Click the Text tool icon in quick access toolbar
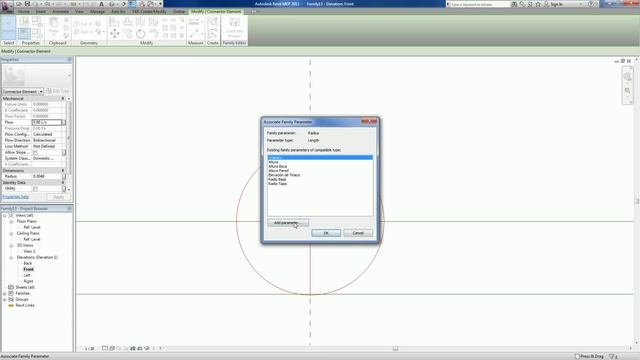The width and height of the screenshot is (640, 360). pyautogui.click(x=101, y=4)
